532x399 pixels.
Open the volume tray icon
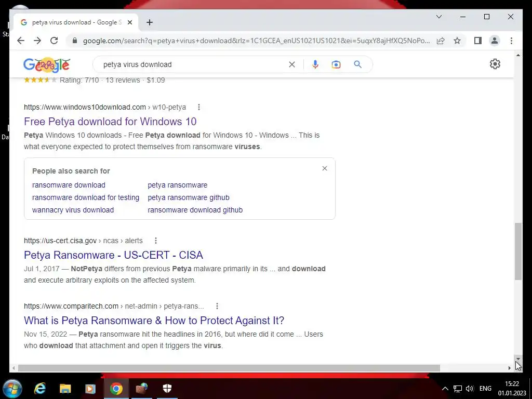click(x=470, y=389)
